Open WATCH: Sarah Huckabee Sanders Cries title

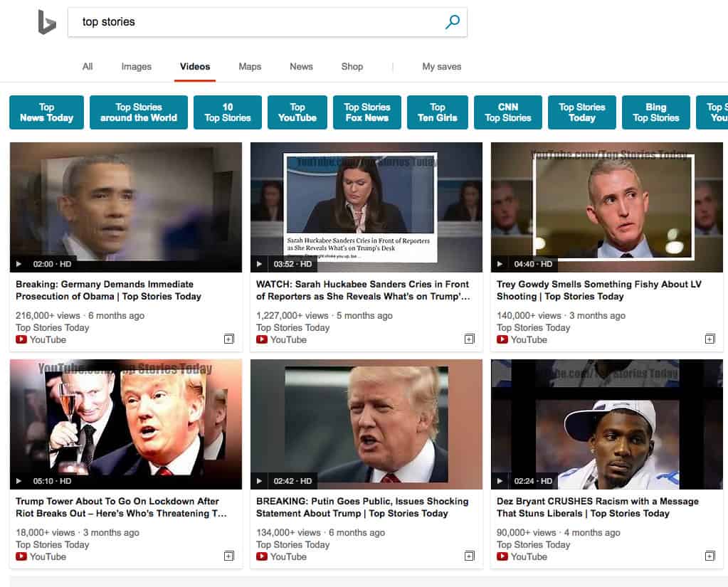click(x=363, y=290)
